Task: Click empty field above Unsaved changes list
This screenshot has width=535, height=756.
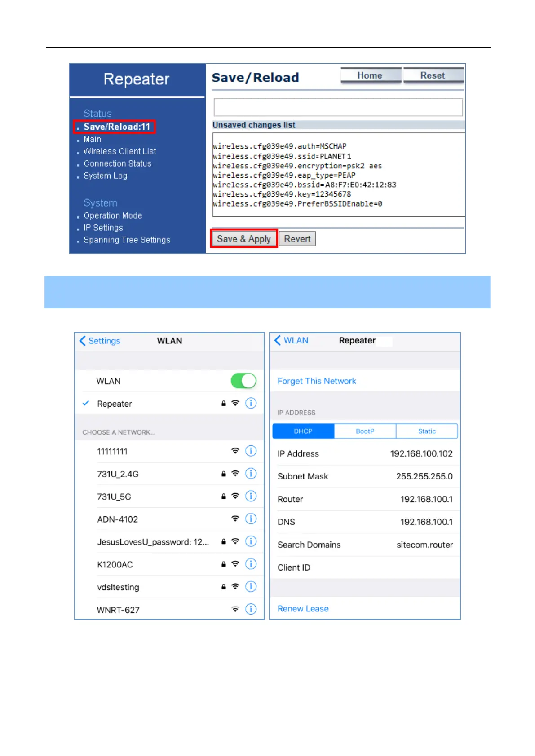Action: pos(338,107)
